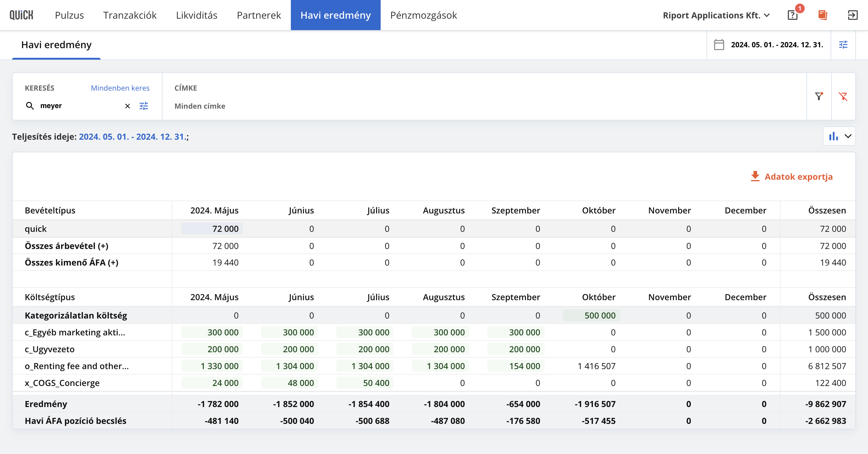
Task: Click c_Ugyvezeto row label
Action: pos(49,349)
